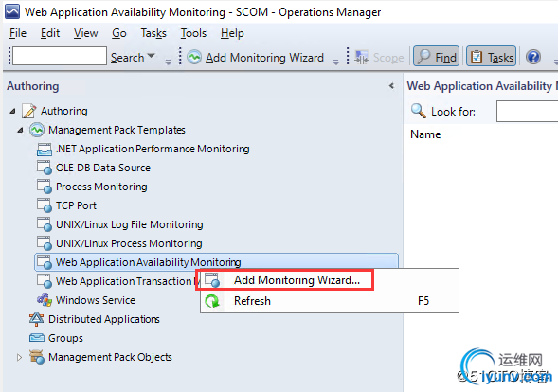The image size is (558, 392).
Task: Click UNIX/Linux Process Monitoring icon
Action: coord(45,243)
